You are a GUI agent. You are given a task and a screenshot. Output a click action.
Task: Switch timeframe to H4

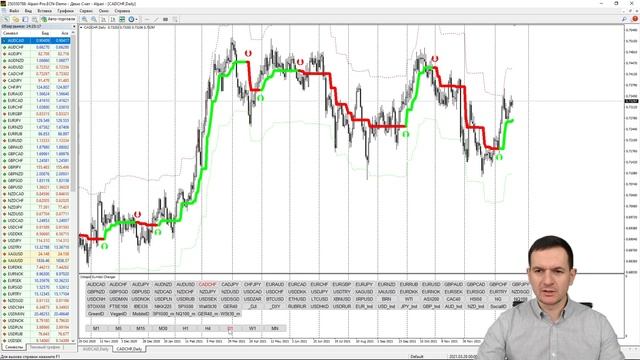[x=208, y=328]
